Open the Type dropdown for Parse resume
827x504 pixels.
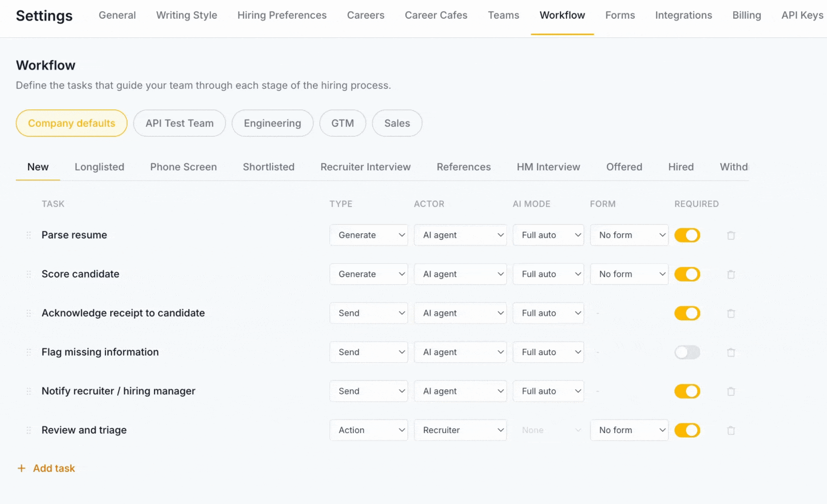[369, 235]
